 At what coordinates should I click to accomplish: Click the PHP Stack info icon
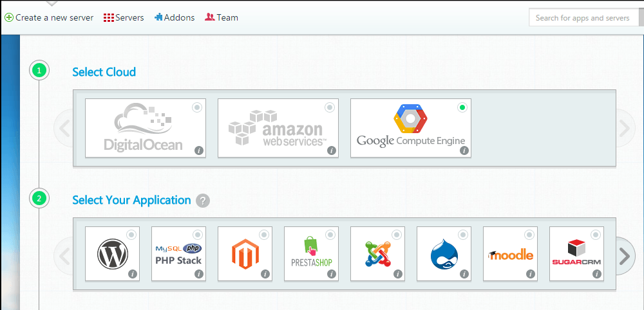(x=199, y=274)
